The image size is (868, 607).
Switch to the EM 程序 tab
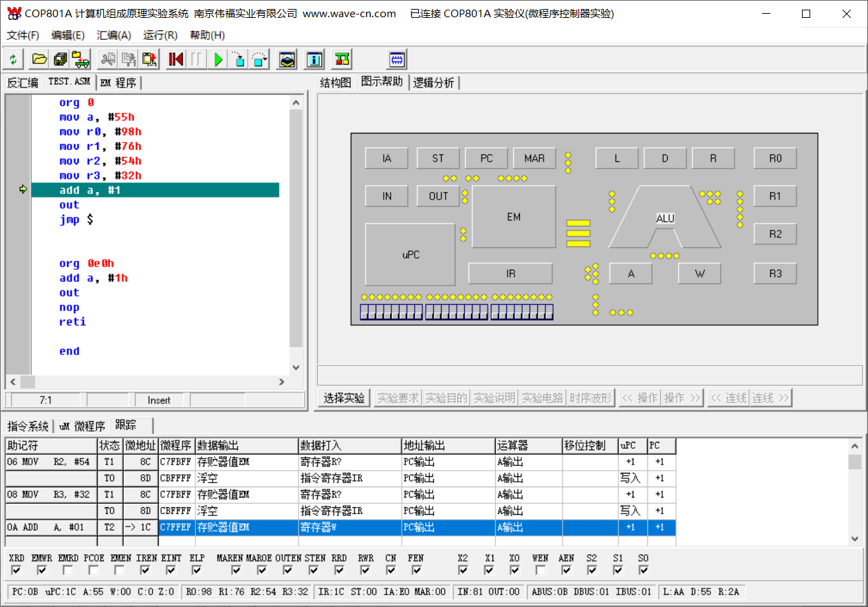click(x=118, y=83)
